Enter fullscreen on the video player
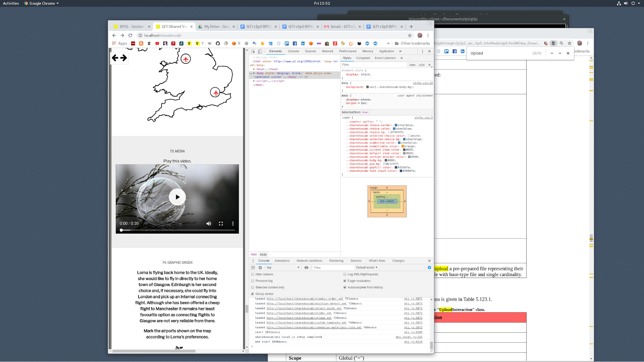This screenshot has width=644, height=362. point(221,224)
